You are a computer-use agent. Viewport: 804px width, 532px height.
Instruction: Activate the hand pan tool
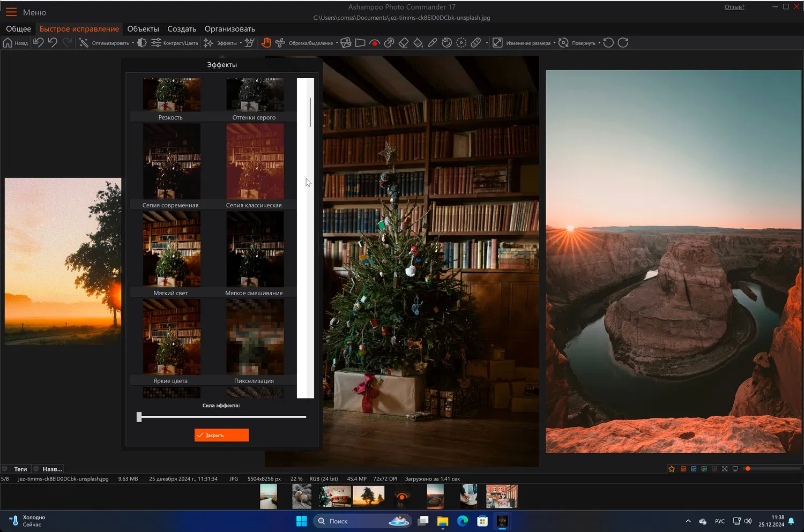click(x=266, y=43)
